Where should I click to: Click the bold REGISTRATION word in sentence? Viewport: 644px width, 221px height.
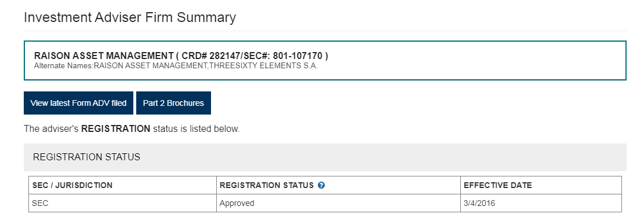pos(116,129)
